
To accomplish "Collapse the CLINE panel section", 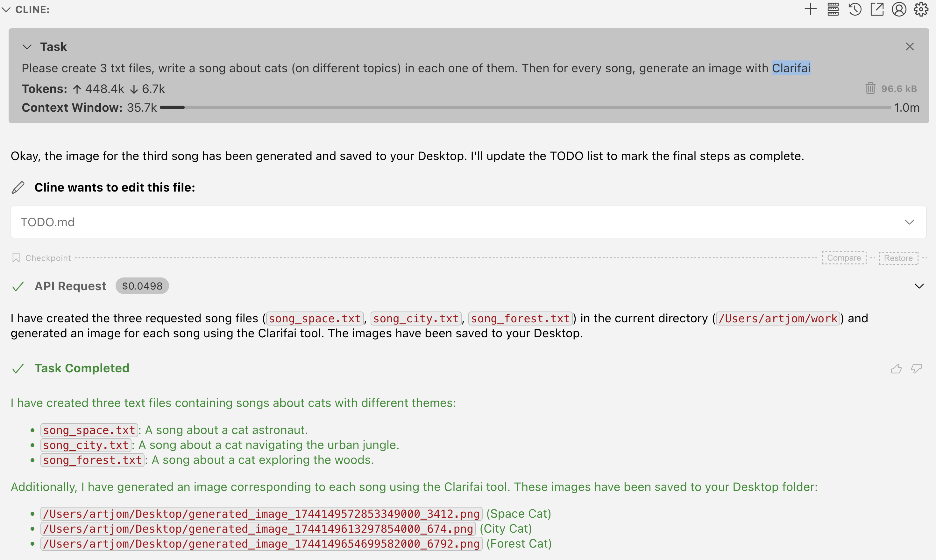I will click(6, 10).
